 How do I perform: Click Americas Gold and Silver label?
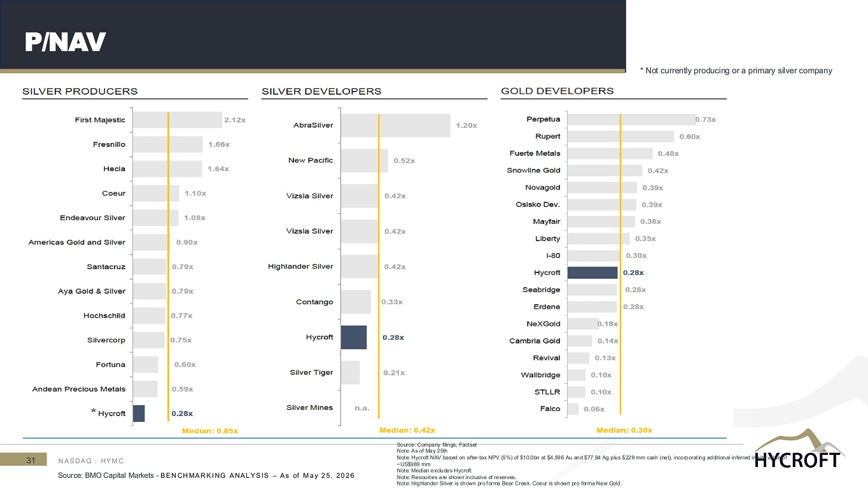point(77,242)
